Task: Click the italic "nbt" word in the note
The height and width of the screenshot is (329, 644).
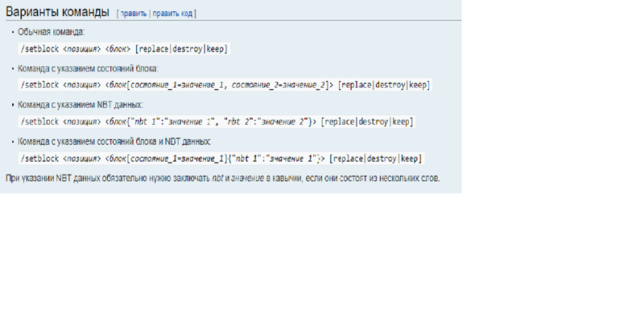Action: 217,178
